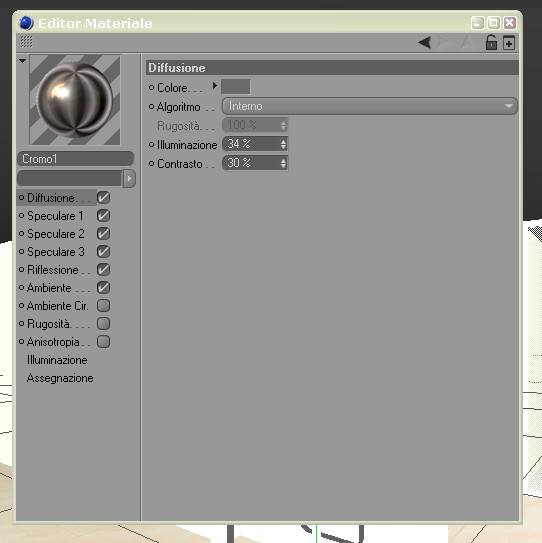Click the animation dot beside Contrasto

pos(151,163)
